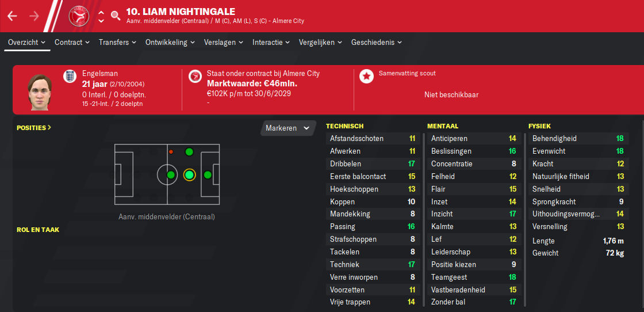
Task: Click the small Almere City contract badge
Action: point(195,77)
